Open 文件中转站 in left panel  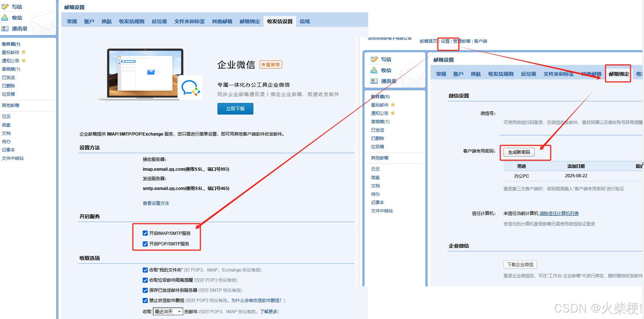(13, 158)
